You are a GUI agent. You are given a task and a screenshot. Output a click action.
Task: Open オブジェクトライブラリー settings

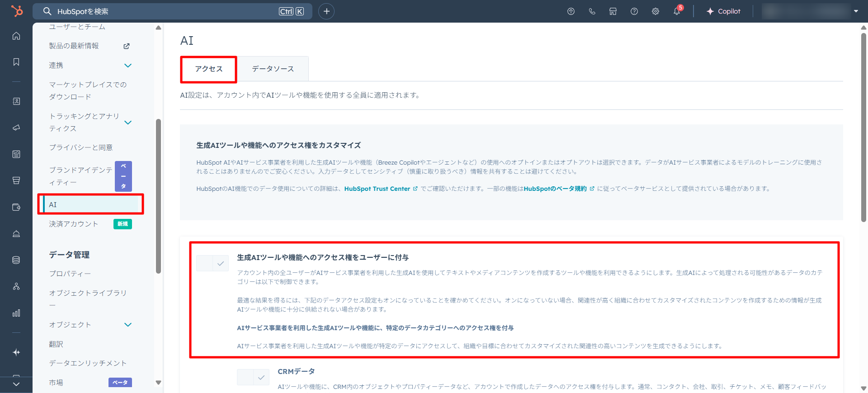pos(88,299)
